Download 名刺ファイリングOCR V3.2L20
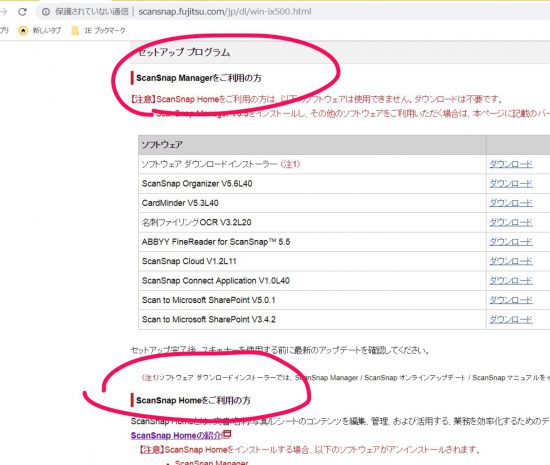Screen dimensions: 550x465 click(x=511, y=222)
